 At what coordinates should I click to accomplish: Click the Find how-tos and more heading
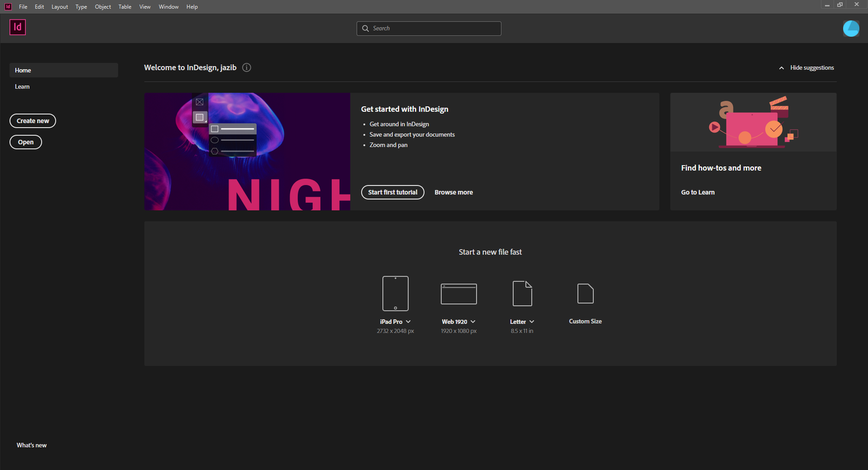coord(721,168)
